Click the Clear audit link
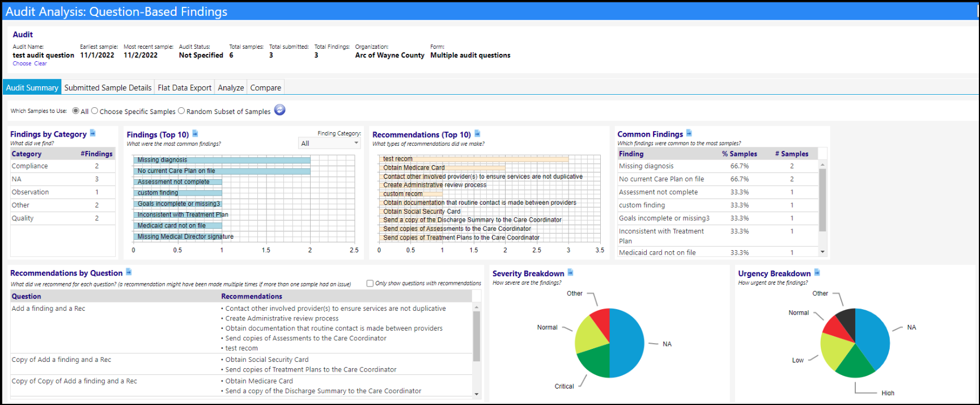980x405 pixels. [x=40, y=64]
